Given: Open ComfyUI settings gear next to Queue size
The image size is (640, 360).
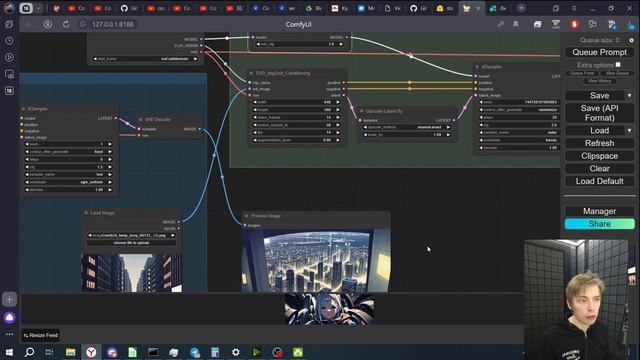Looking at the screenshot, I should [x=631, y=40].
